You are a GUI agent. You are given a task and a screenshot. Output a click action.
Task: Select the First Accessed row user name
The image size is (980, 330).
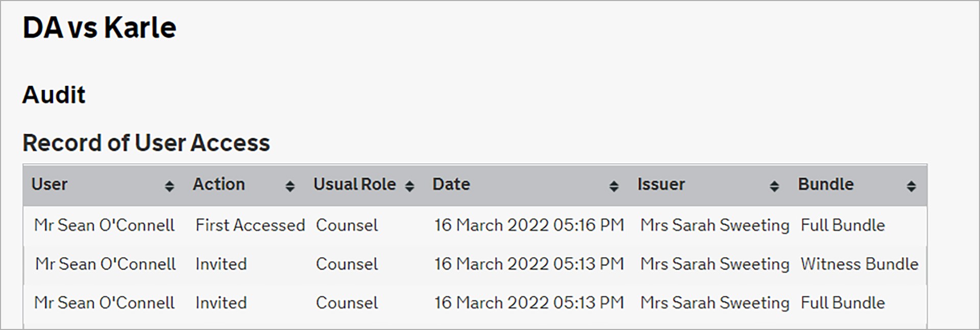[x=105, y=225]
